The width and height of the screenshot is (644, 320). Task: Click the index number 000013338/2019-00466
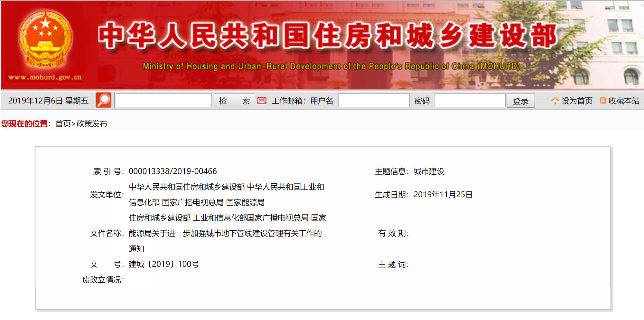click(x=173, y=171)
